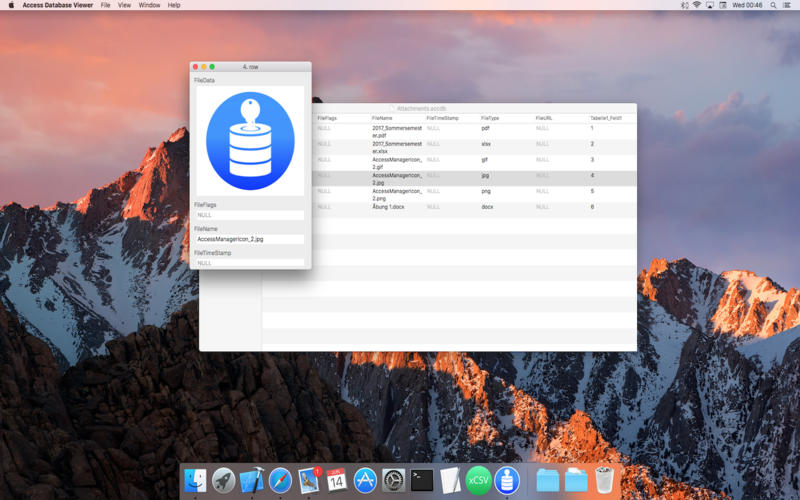Screen dimensions: 800x500
Task: Click the FileName field in row window
Action: 249,239
